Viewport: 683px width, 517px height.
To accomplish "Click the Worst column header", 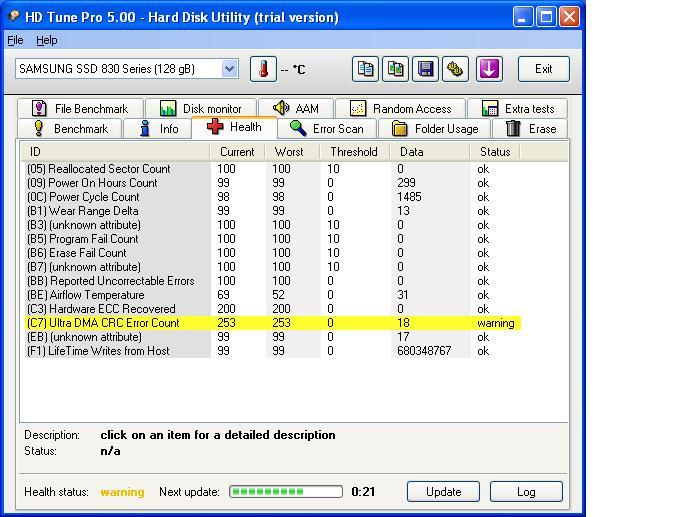I will (292, 152).
